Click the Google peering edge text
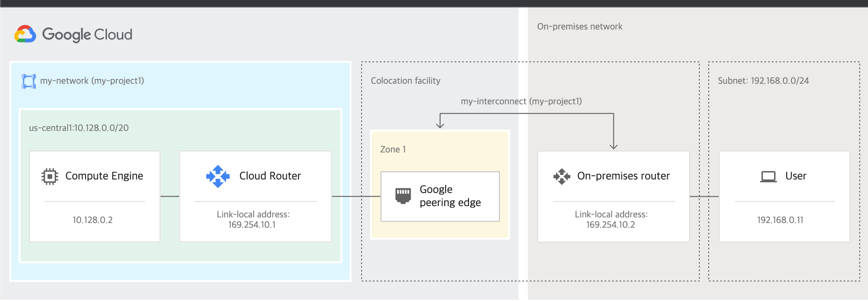This screenshot has height=301, width=868. 450,196
